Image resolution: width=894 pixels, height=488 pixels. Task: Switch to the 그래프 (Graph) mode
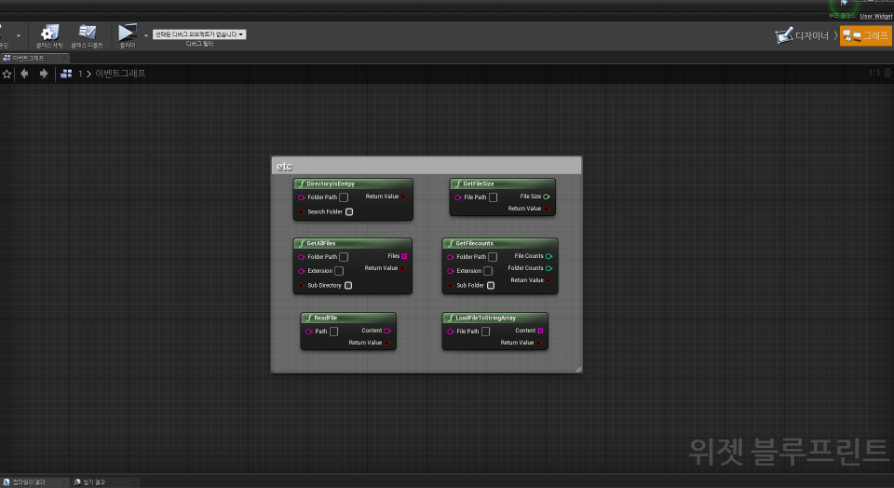coord(865,36)
